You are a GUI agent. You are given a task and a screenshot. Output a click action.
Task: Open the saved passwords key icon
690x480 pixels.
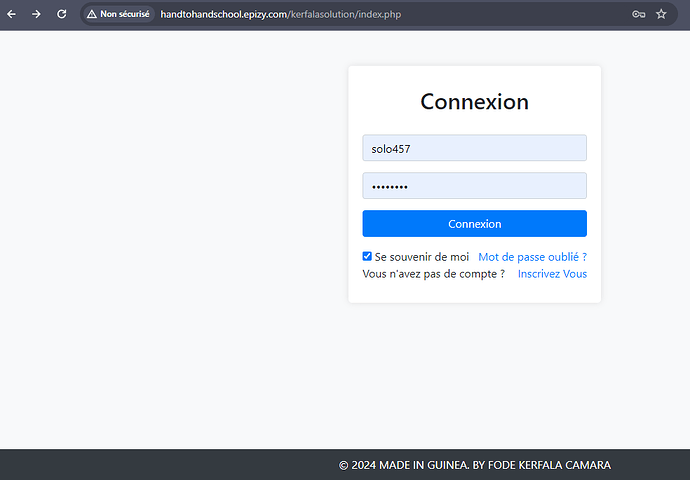point(638,15)
